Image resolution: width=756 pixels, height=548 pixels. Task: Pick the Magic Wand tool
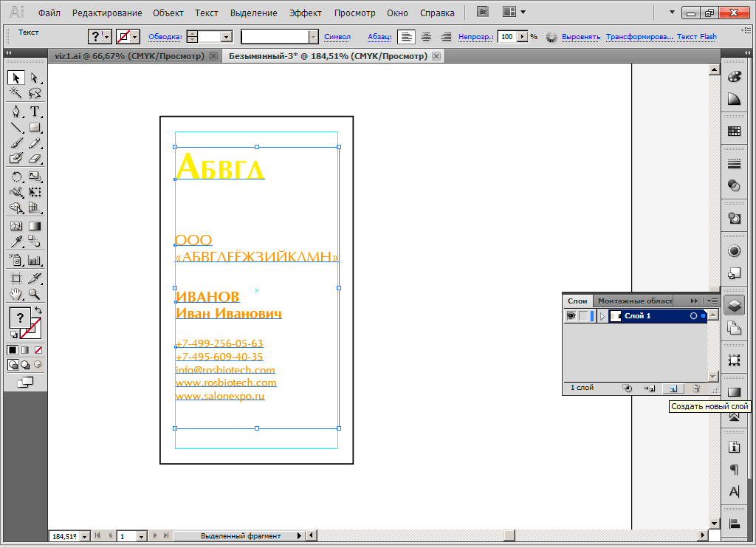[16, 94]
